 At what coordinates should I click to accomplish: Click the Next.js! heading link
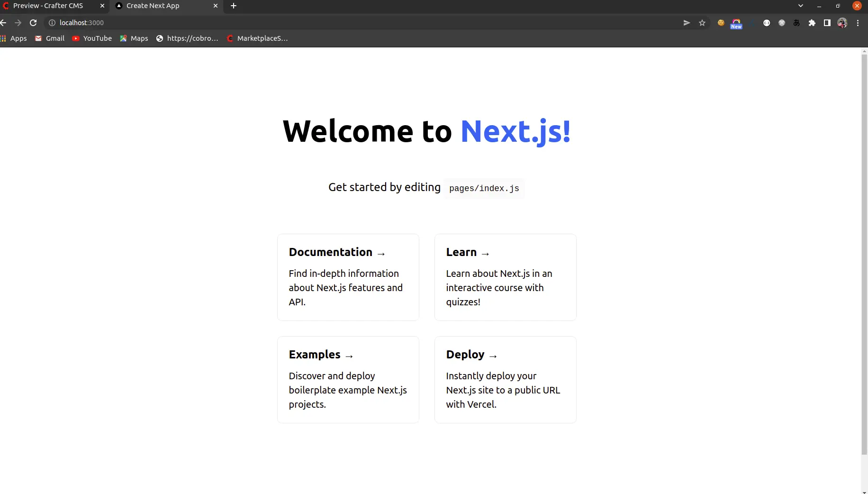[515, 131]
